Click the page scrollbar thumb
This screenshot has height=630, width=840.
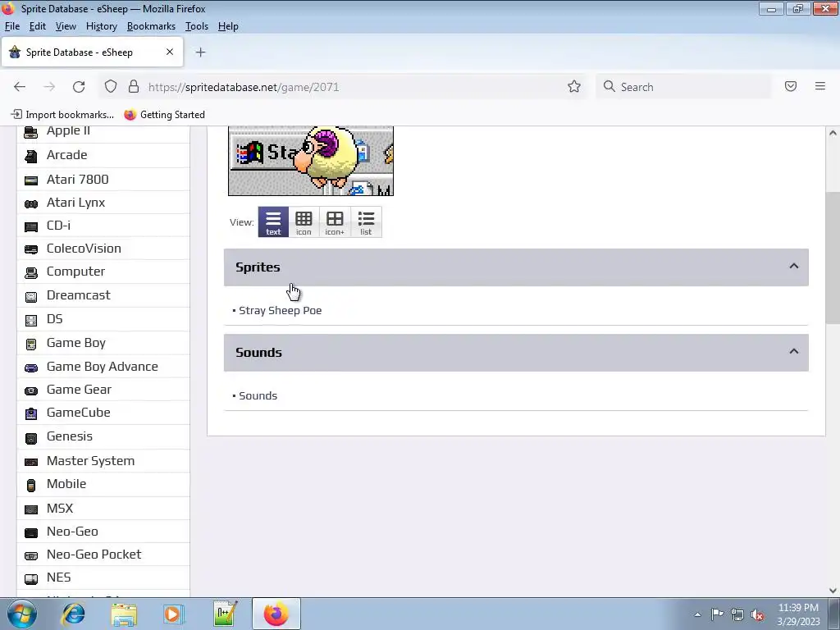[x=833, y=258]
